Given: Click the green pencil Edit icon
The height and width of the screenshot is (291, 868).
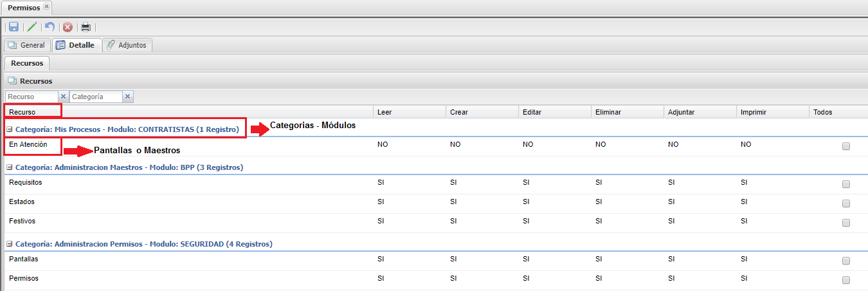Looking at the screenshot, I should click(32, 27).
